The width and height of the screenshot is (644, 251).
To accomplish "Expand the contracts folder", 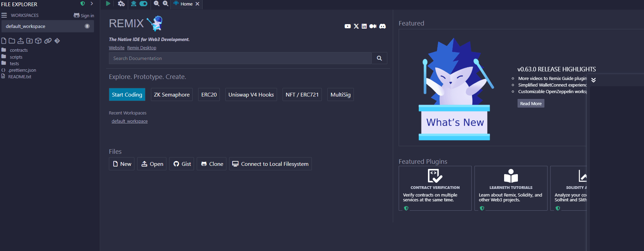I will [19, 50].
